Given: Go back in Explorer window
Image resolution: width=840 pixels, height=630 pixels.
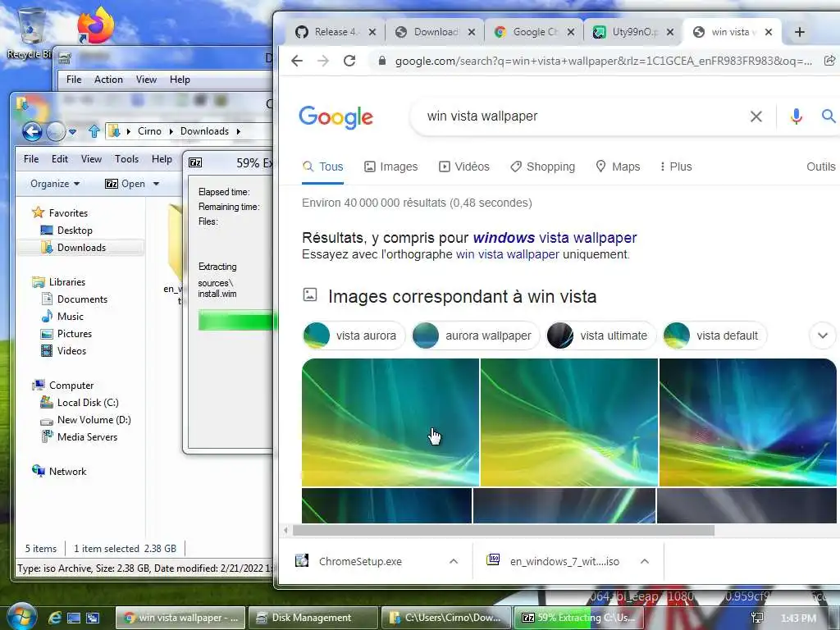Looking at the screenshot, I should pos(32,131).
